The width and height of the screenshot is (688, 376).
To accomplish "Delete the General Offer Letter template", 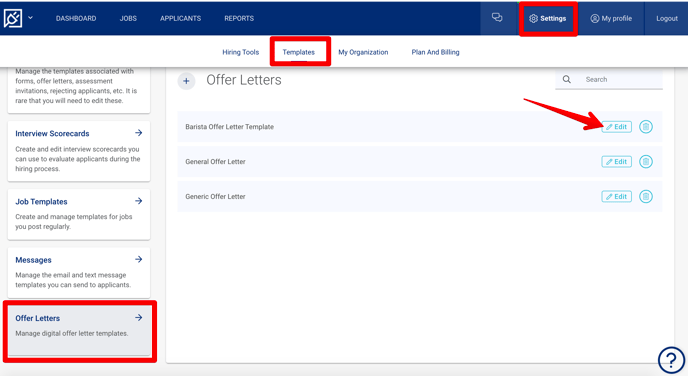I will pyautogui.click(x=645, y=161).
